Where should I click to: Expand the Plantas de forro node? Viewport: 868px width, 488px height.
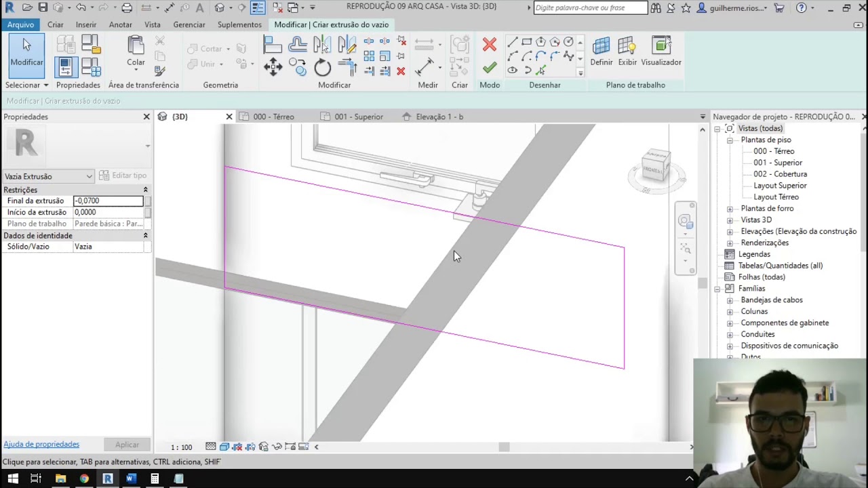pyautogui.click(x=730, y=209)
